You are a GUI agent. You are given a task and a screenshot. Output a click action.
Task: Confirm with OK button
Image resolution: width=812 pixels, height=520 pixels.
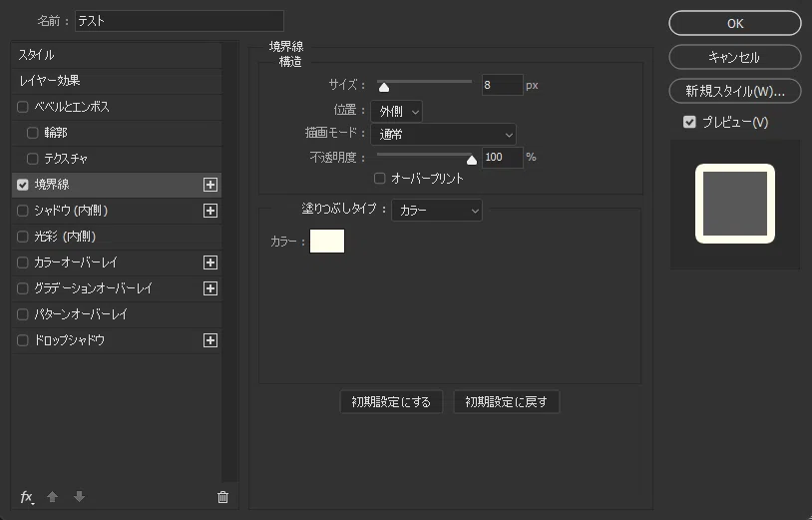click(x=735, y=23)
